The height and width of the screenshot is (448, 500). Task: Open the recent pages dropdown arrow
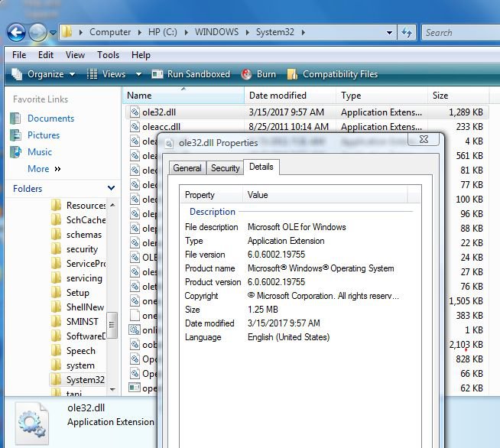coord(54,33)
